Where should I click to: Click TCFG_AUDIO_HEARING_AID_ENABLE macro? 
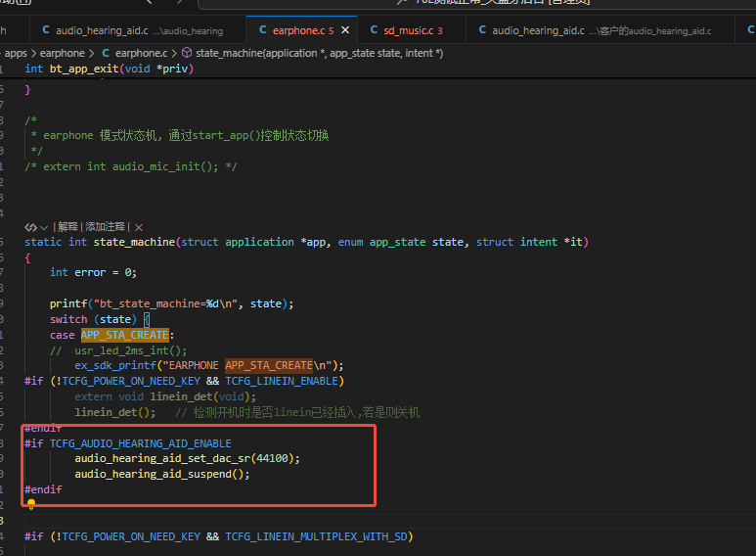[x=140, y=443]
